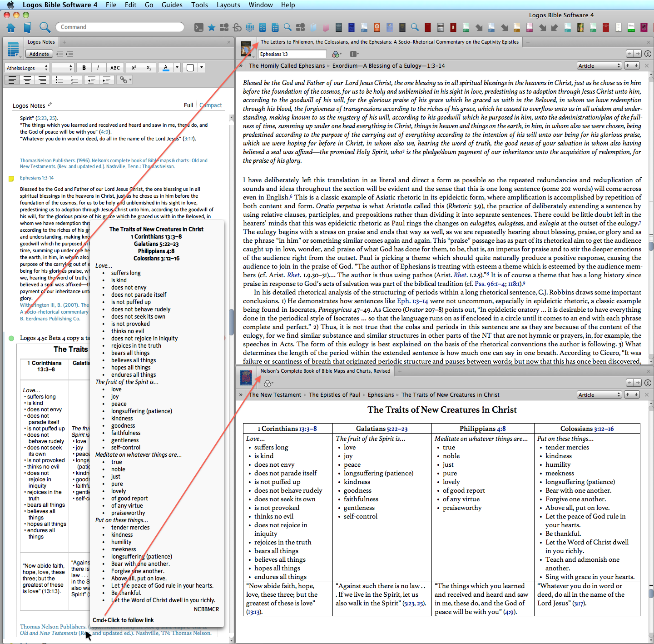654x644 pixels.
Task: Open the text color dropdown arrow
Action: coord(177,68)
